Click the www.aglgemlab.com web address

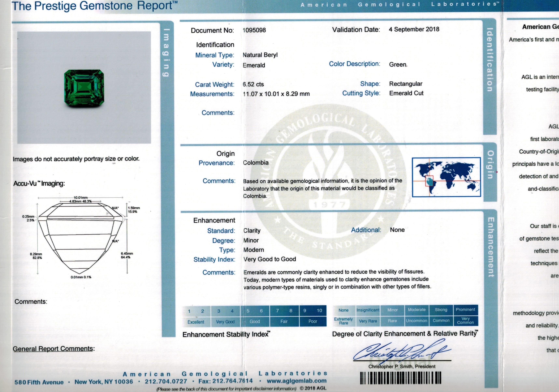tap(297, 381)
